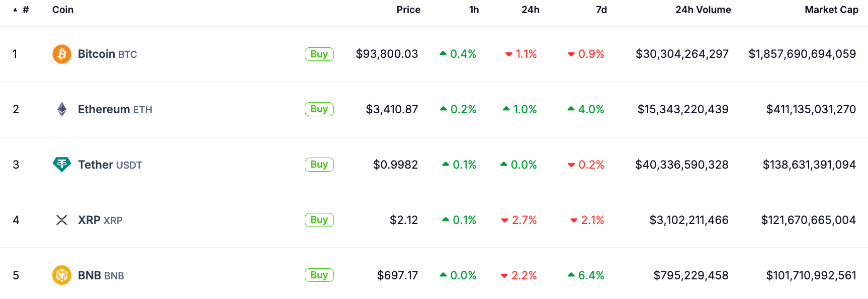Click the Ethereum diamond logo icon
Viewport: 868px width, 299px height.
pos(62,109)
